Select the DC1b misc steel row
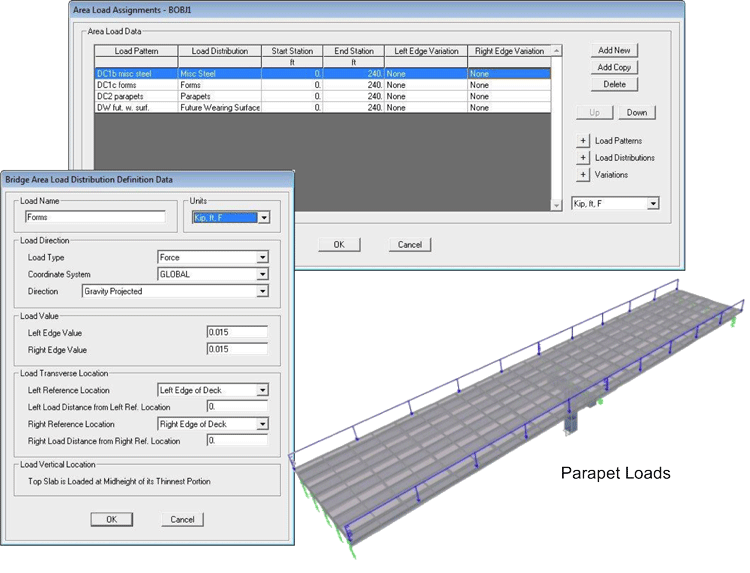750x573 pixels. pos(135,74)
